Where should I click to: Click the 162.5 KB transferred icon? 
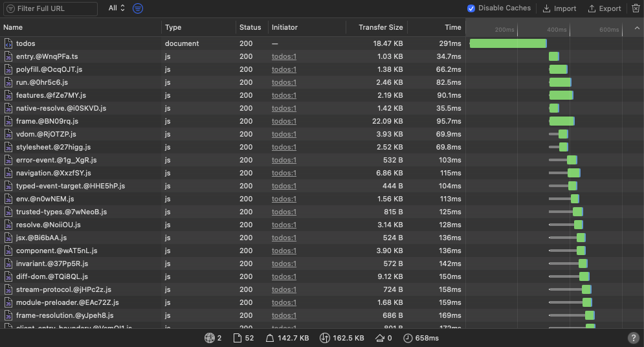pyautogui.click(x=324, y=338)
